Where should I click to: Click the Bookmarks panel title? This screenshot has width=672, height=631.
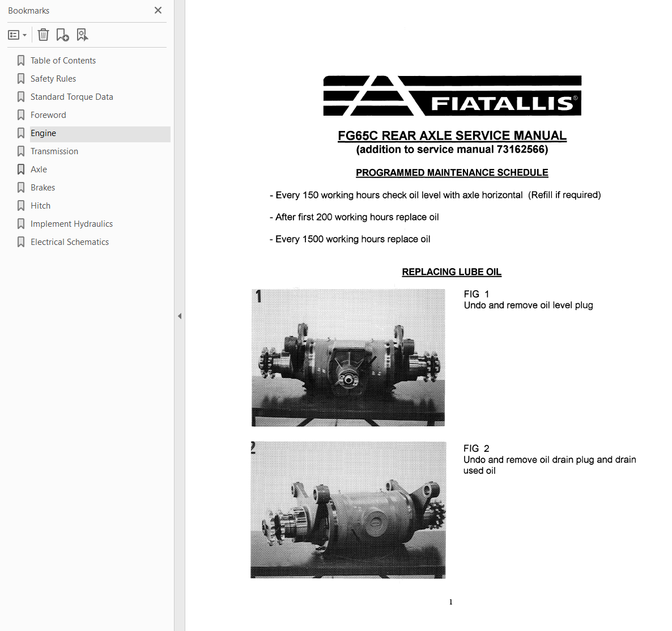[29, 11]
